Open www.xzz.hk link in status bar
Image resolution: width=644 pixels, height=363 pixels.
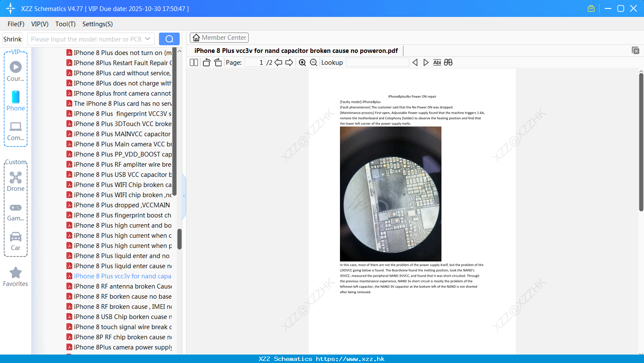pyautogui.click(x=350, y=359)
